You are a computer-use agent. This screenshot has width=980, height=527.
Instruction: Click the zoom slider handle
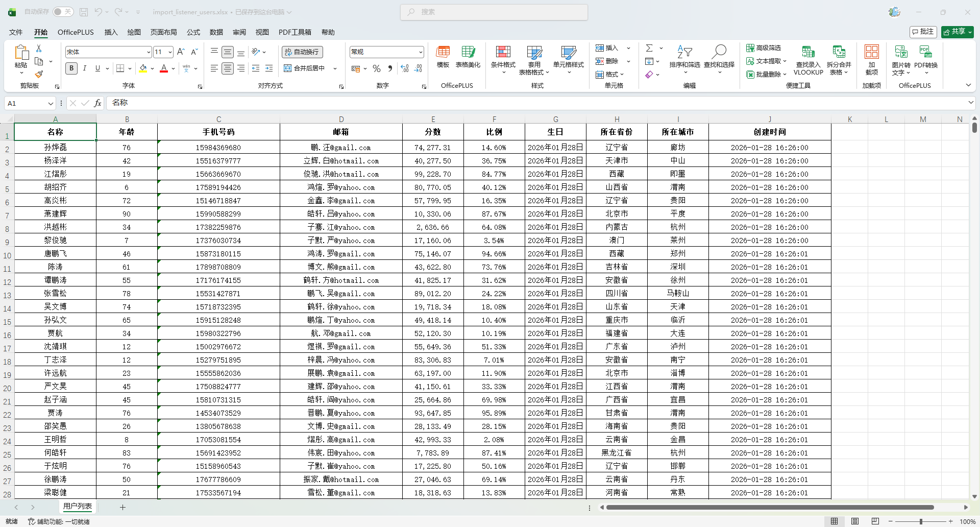(x=921, y=521)
